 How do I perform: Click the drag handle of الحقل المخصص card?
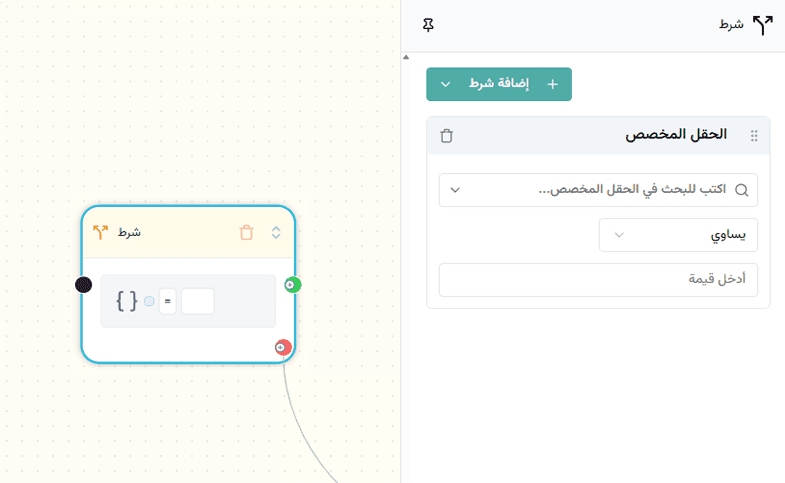[x=754, y=136]
